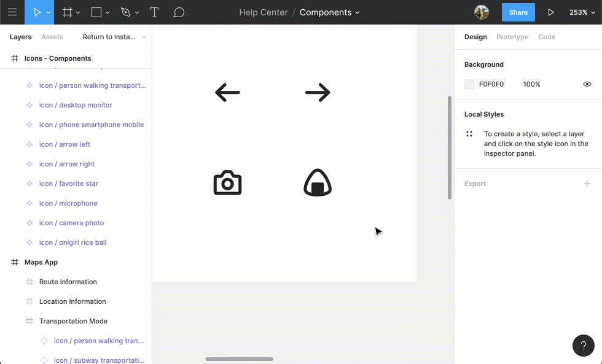The image size is (602, 364).
Task: Click the canvas horizontal scrollbar
Action: click(239, 359)
